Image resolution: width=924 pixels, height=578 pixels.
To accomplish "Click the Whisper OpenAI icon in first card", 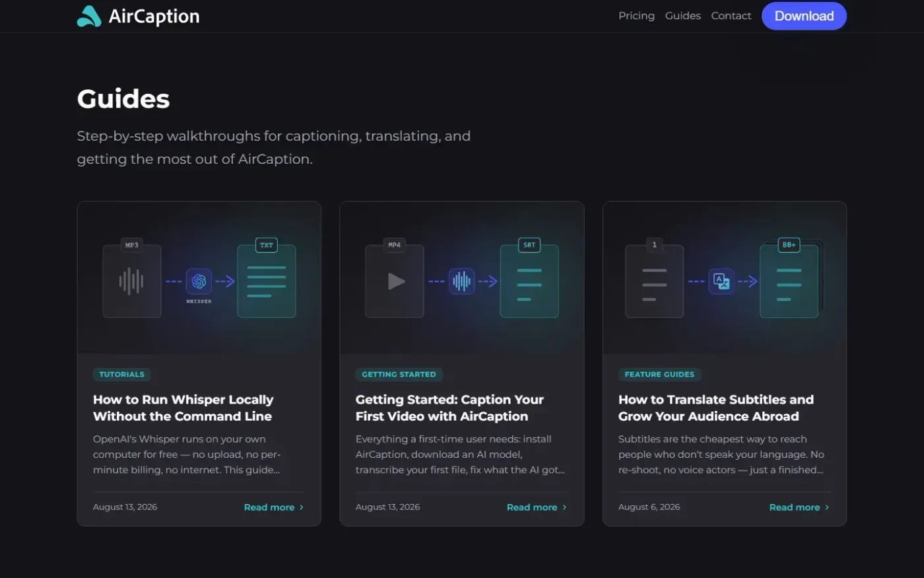I will click(199, 281).
